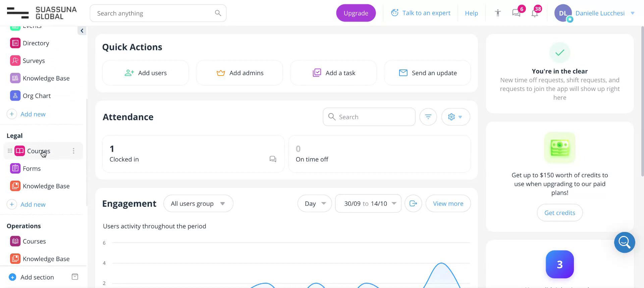Viewport: 644px width, 288px height.
Task: Open the floating blue search help bubble
Action: [x=625, y=242]
